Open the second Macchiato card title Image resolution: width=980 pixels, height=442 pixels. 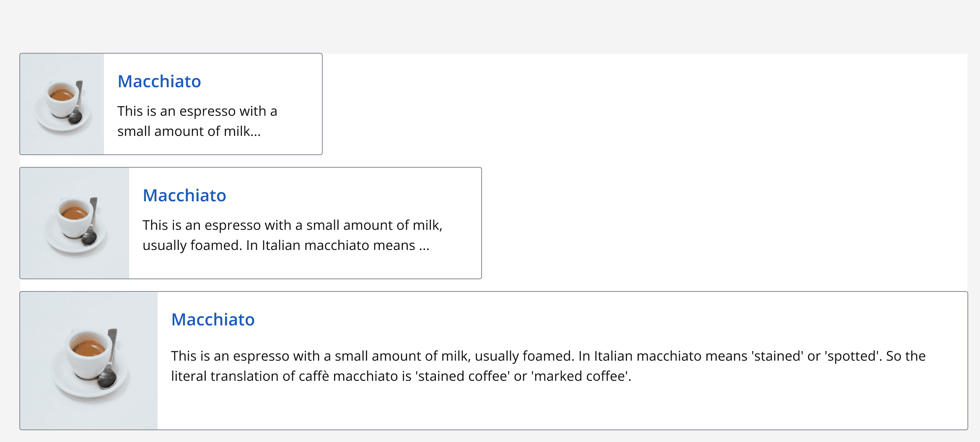point(184,195)
